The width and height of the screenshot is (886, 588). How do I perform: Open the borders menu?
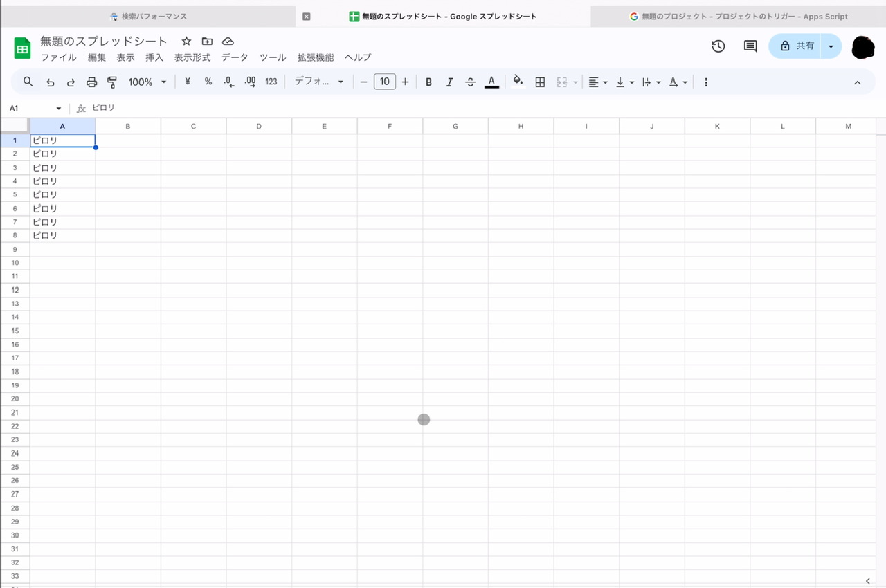click(541, 82)
